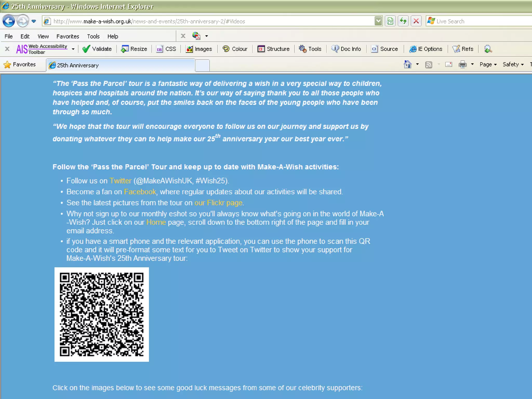Follow the Twitter link
The width and height of the screenshot is (532, 399).
(x=120, y=181)
